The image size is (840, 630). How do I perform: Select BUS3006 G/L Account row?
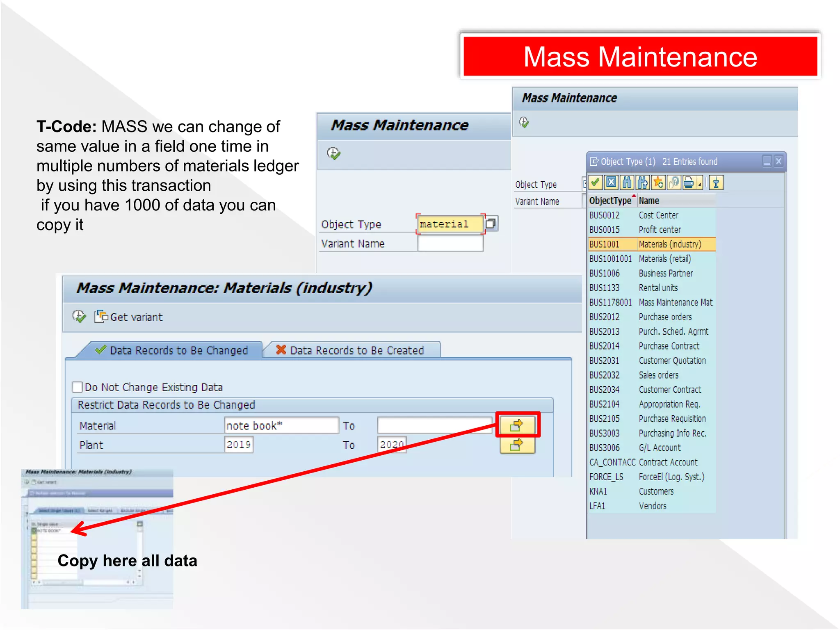(x=652, y=448)
